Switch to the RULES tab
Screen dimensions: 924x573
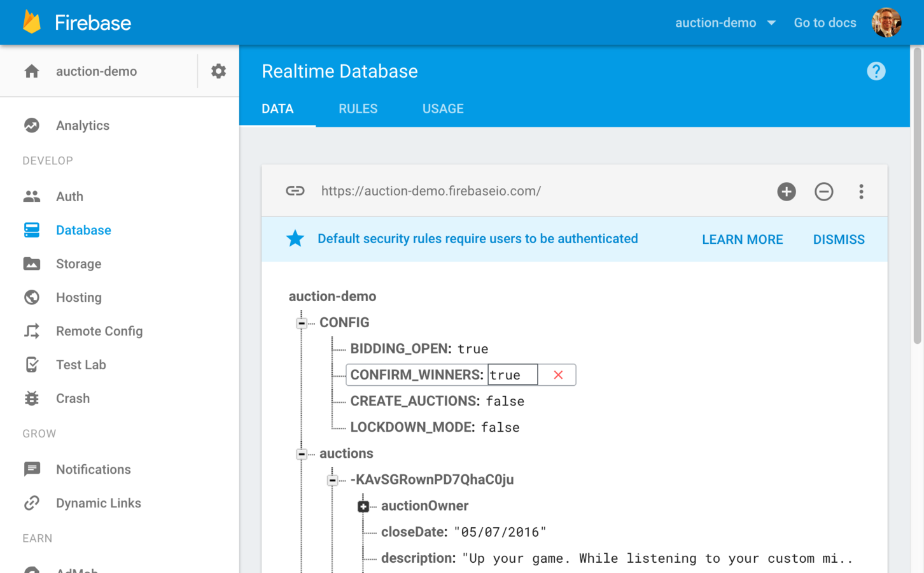(x=358, y=109)
